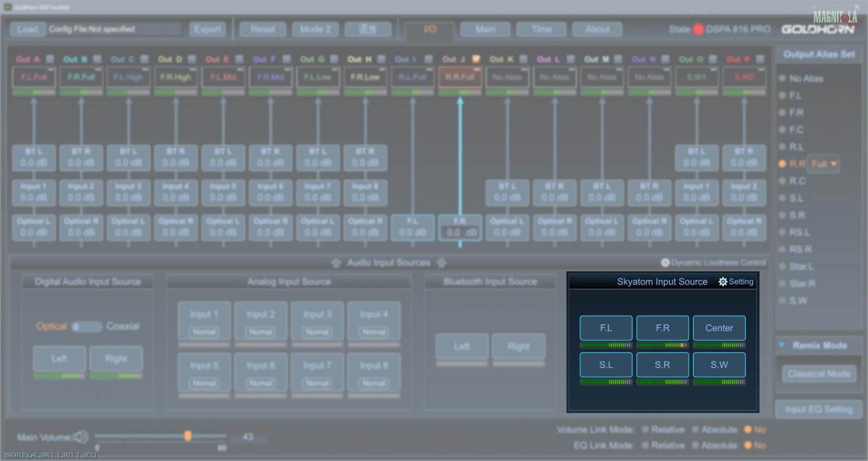This screenshot has width=868, height=461.
Task: Open Input EQ Setting
Action: coord(819,409)
